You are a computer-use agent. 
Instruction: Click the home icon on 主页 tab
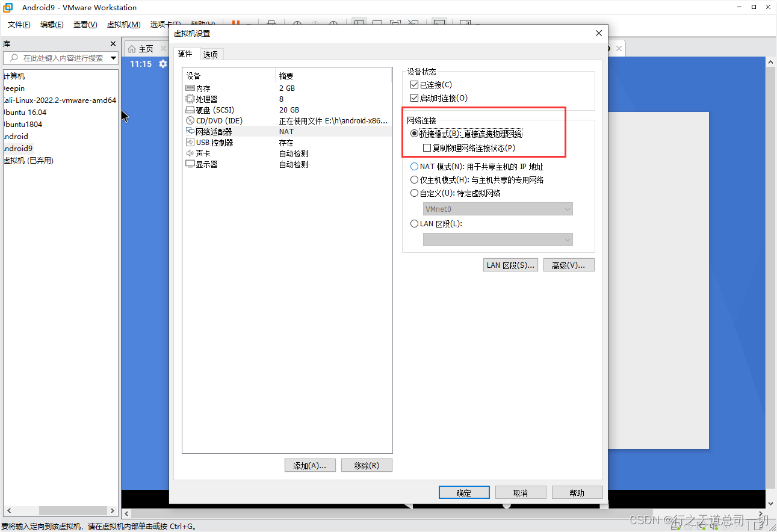132,49
